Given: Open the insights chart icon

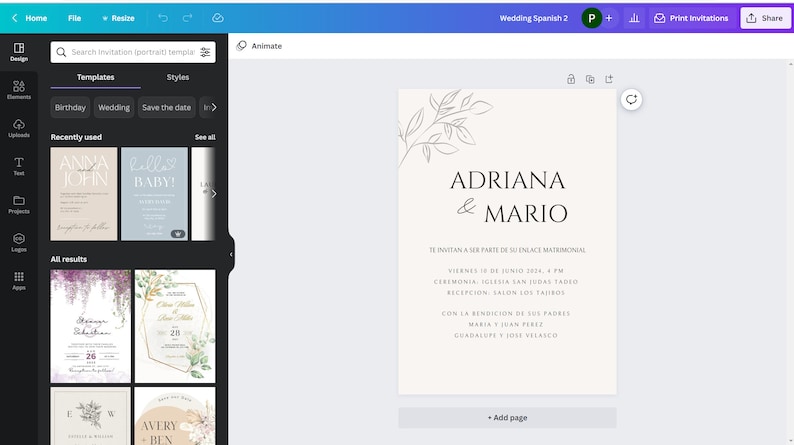Looking at the screenshot, I should (634, 18).
